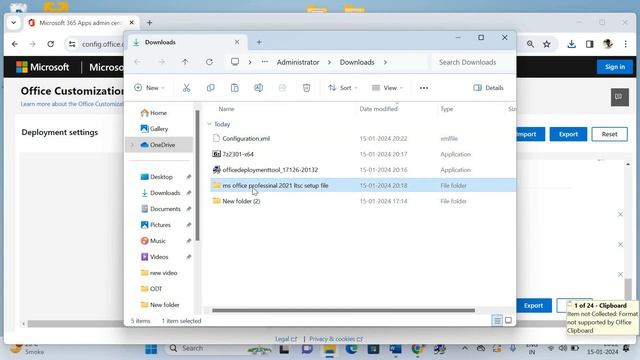Open the Sort dropdown menu
640x360 pixels.
343,88
